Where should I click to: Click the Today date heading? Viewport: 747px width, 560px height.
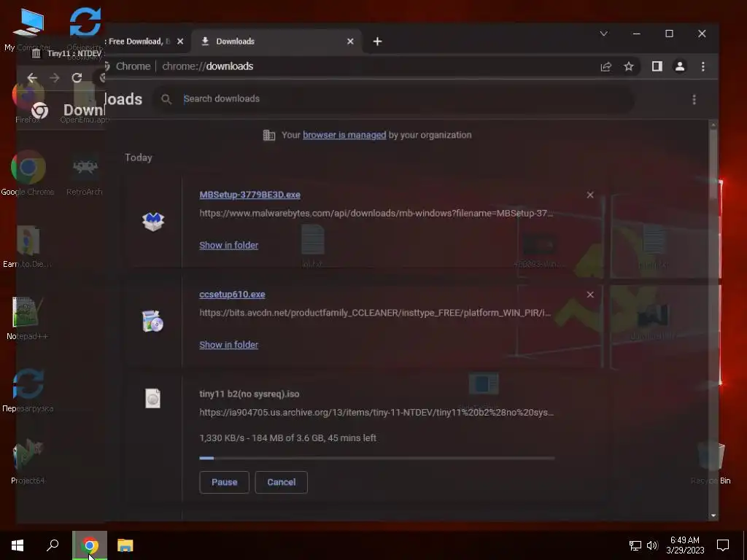[x=138, y=157]
